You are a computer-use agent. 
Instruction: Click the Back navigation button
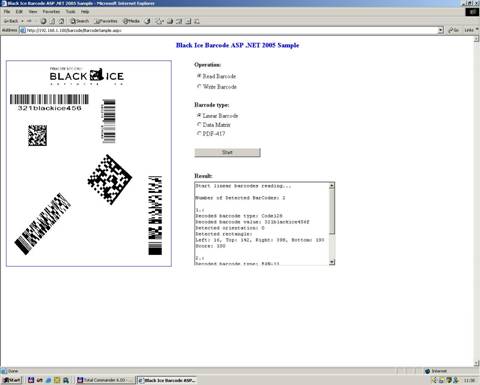point(11,21)
